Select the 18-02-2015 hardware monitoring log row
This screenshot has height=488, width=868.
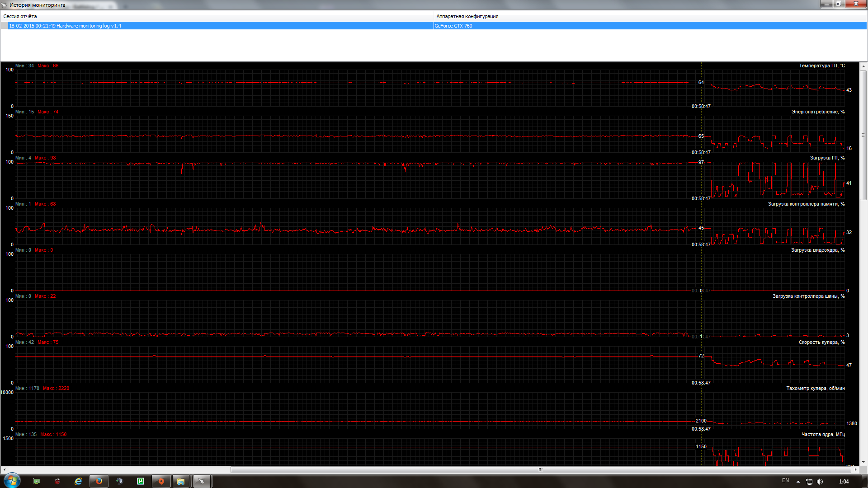[x=217, y=26]
